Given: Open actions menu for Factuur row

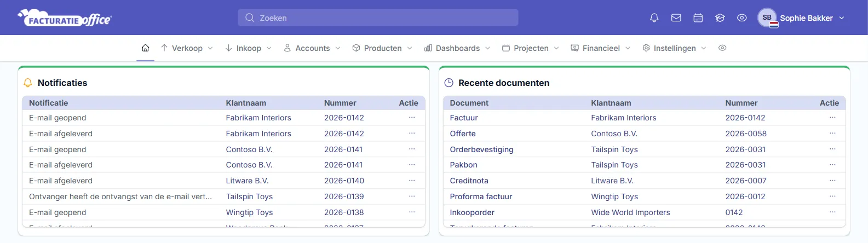Looking at the screenshot, I should [832, 118].
